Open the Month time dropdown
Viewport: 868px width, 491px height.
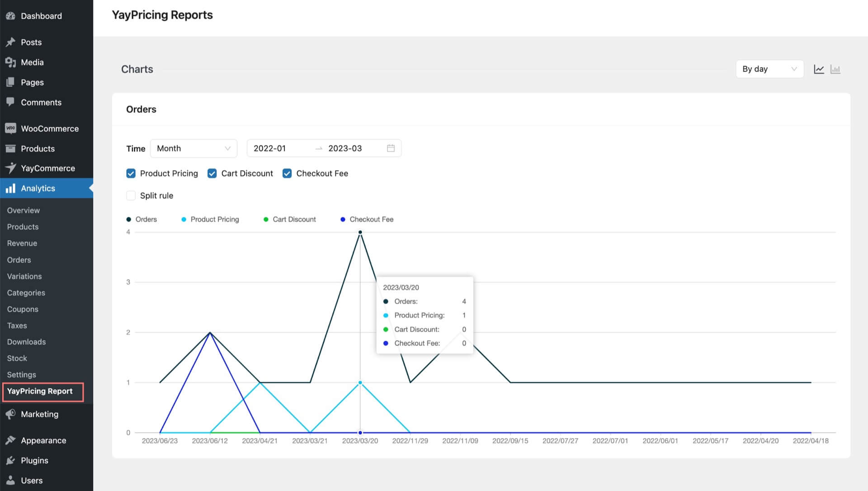pos(193,148)
